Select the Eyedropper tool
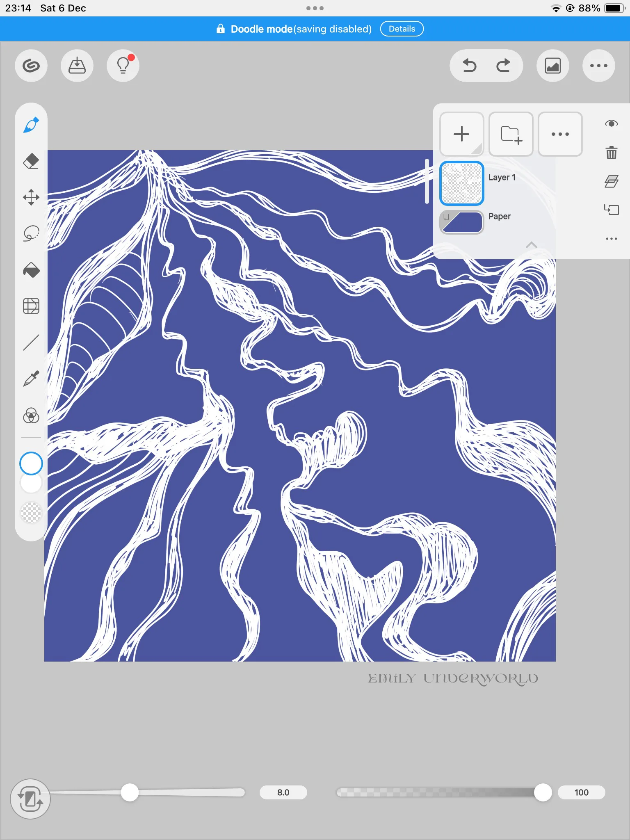The width and height of the screenshot is (630, 840). point(31,379)
